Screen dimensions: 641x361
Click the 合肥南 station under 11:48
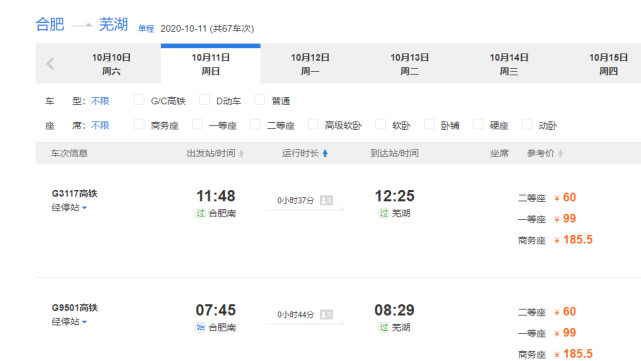tap(222, 213)
